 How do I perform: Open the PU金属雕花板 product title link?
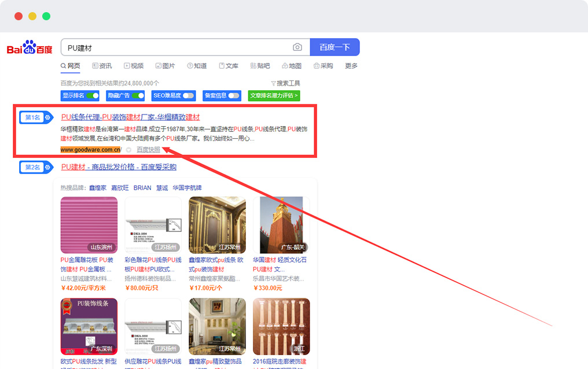pyautogui.click(x=87, y=264)
